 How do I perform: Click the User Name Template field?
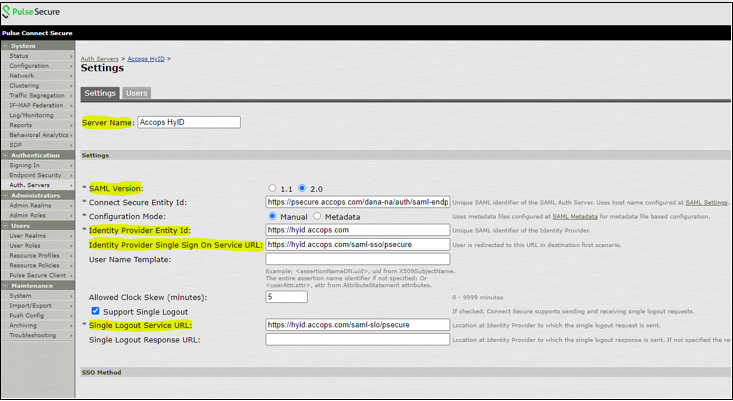click(357, 259)
